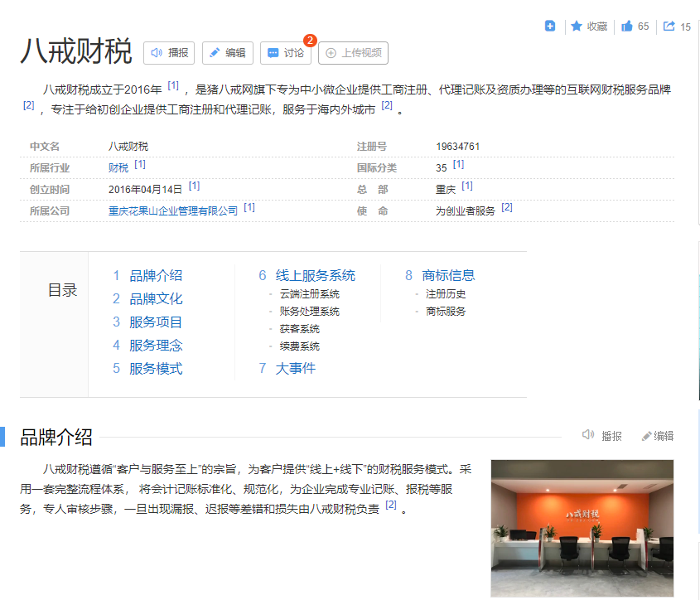The width and height of the screenshot is (700, 600).
Task: Open the 讨论 discussion button
Action: pyautogui.click(x=286, y=53)
